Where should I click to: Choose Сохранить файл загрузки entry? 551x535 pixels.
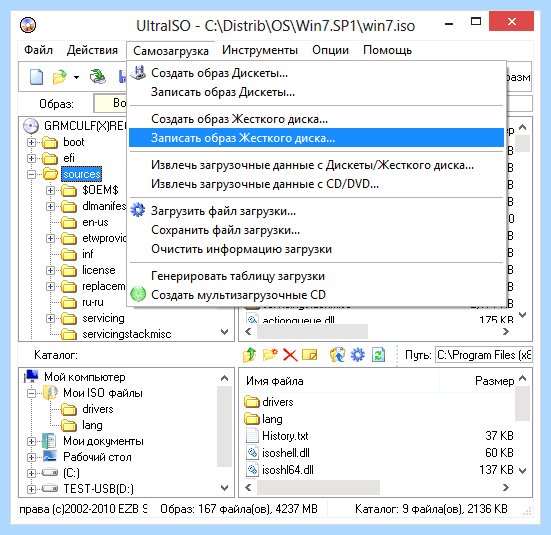(x=316, y=230)
